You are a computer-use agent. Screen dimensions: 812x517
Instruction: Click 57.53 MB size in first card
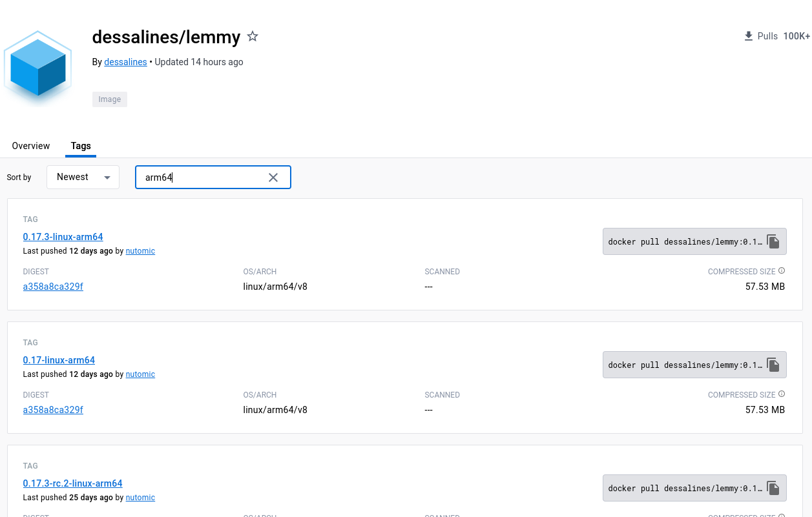(x=765, y=287)
